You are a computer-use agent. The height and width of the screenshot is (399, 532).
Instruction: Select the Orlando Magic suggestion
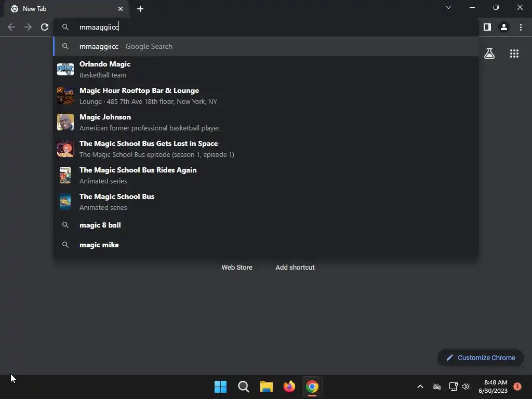(266, 70)
